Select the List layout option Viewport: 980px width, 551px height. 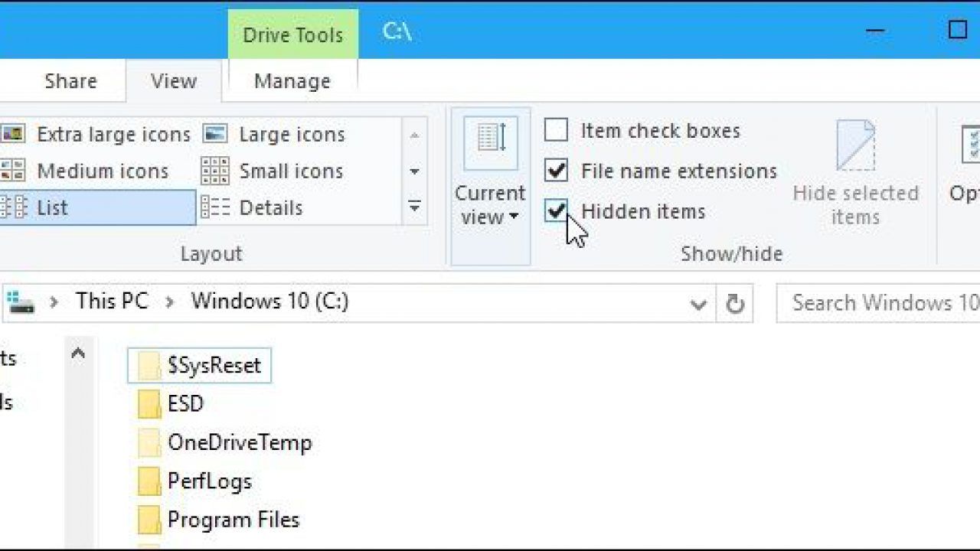click(98, 208)
